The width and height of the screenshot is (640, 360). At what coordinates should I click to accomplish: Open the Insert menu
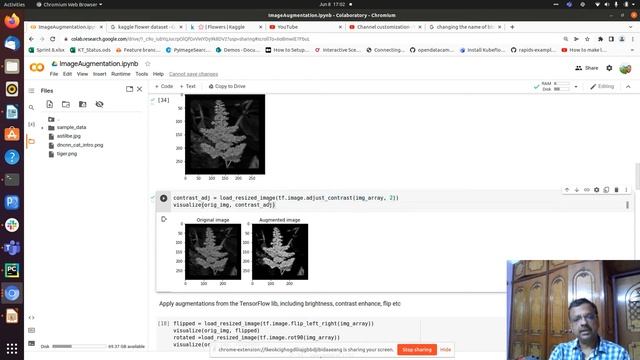[x=100, y=74]
